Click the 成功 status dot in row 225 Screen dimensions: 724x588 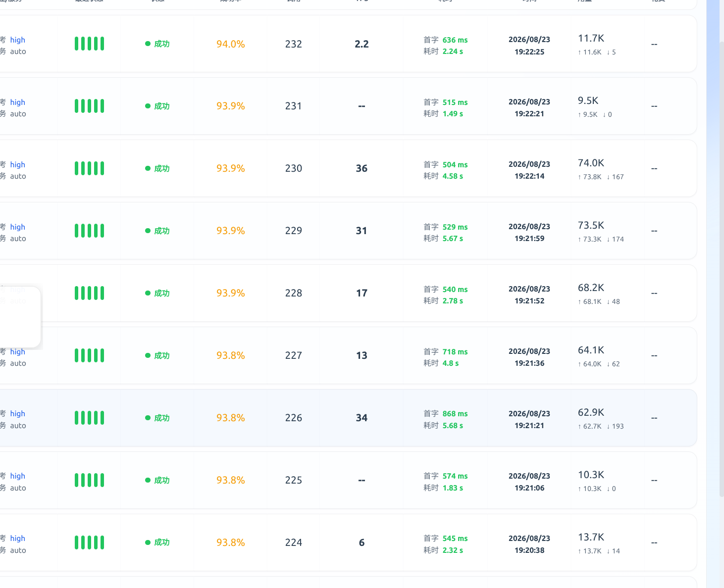[148, 480]
